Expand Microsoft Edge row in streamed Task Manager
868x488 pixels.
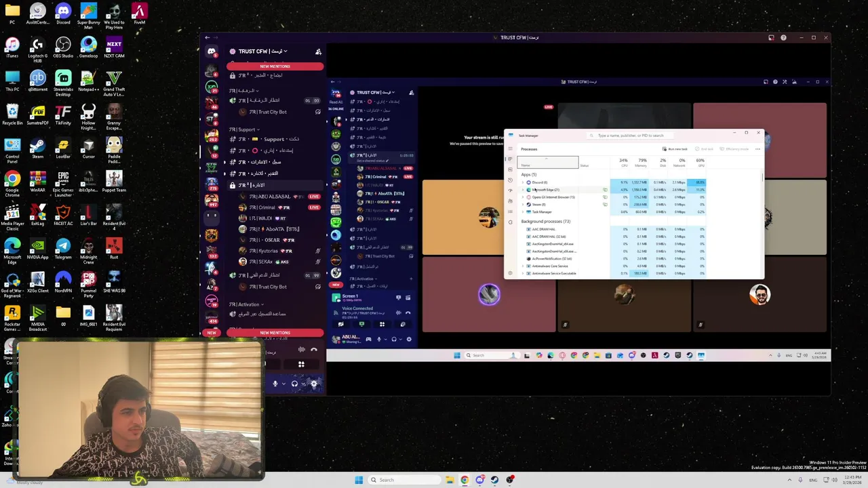523,190
